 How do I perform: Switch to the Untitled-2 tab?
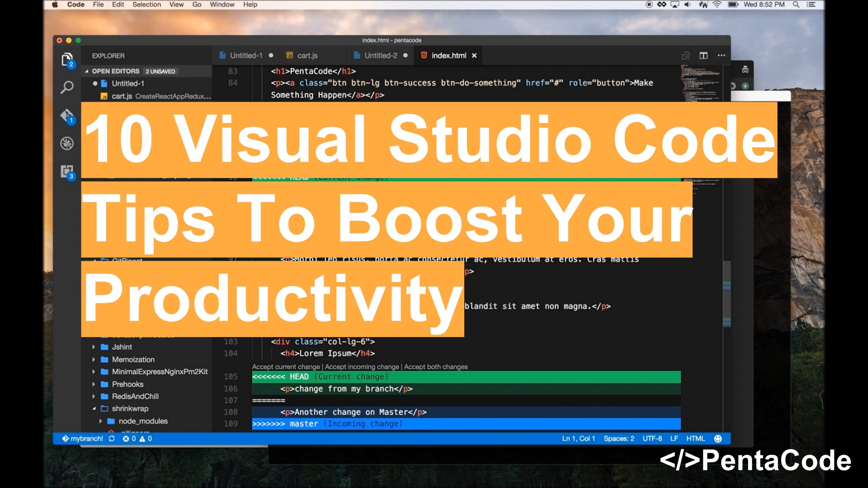pyautogui.click(x=381, y=56)
